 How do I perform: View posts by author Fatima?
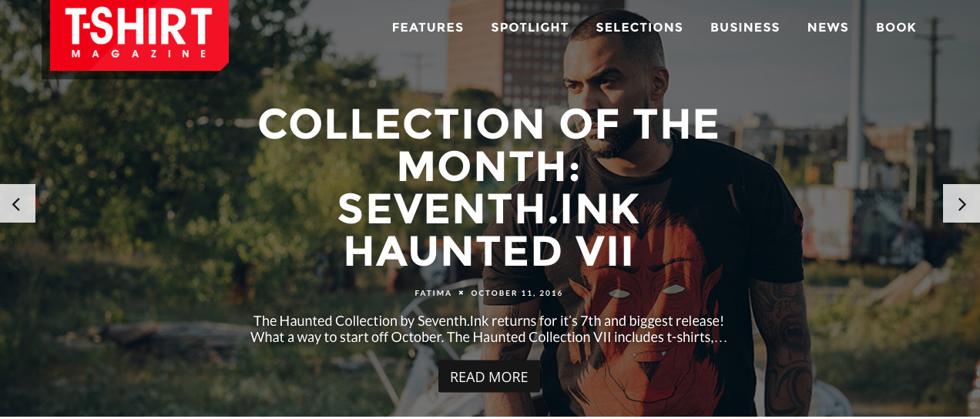tap(433, 293)
